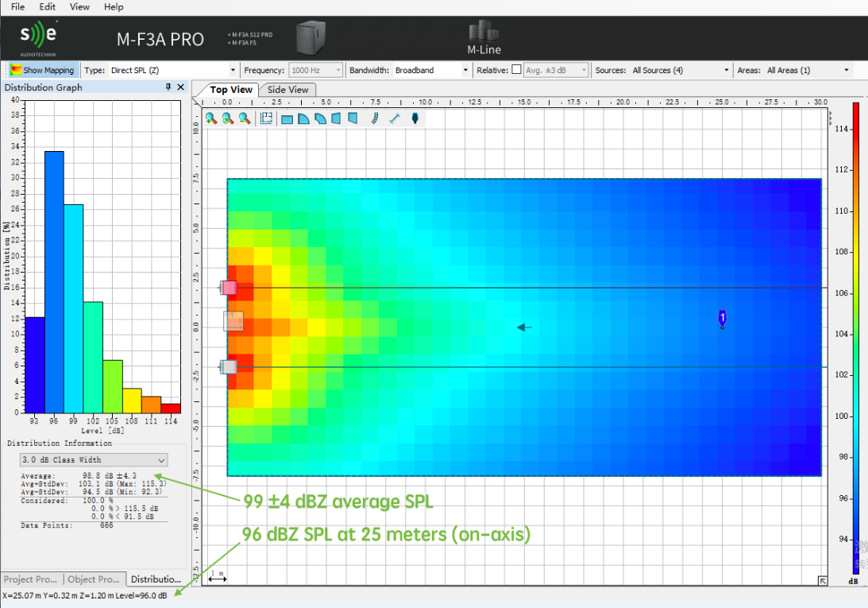
Task: Pin the Distribution Graph panel
Action: 168,87
